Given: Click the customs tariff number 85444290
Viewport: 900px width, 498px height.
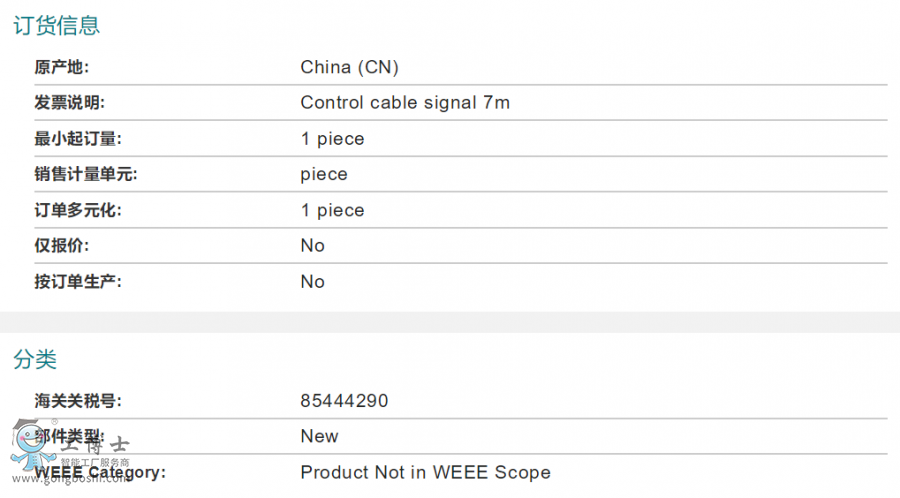Looking at the screenshot, I should tap(344, 400).
